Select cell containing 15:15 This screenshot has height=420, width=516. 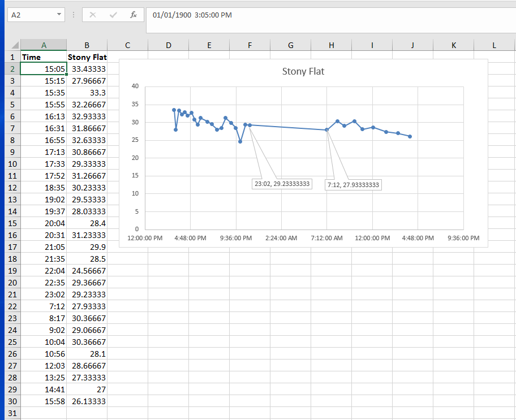click(x=44, y=81)
